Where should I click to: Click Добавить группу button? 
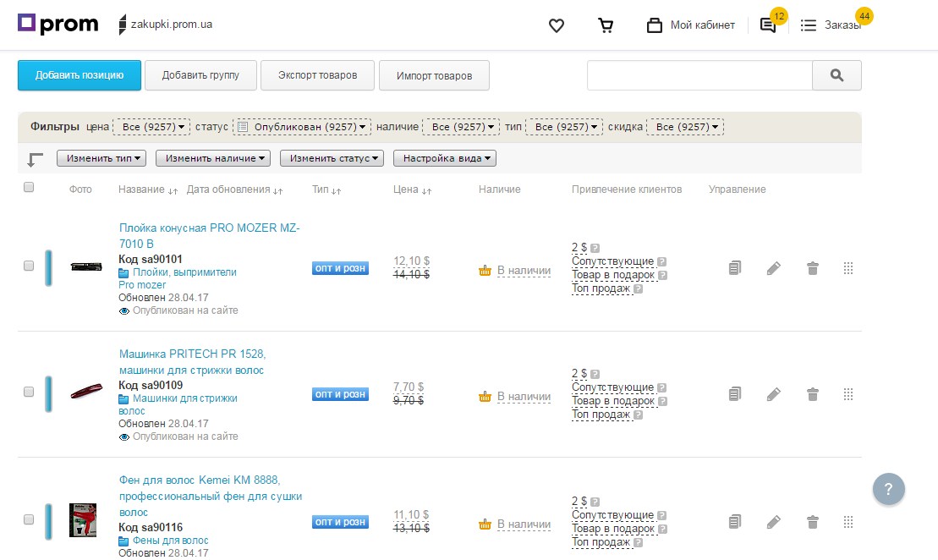(x=200, y=75)
